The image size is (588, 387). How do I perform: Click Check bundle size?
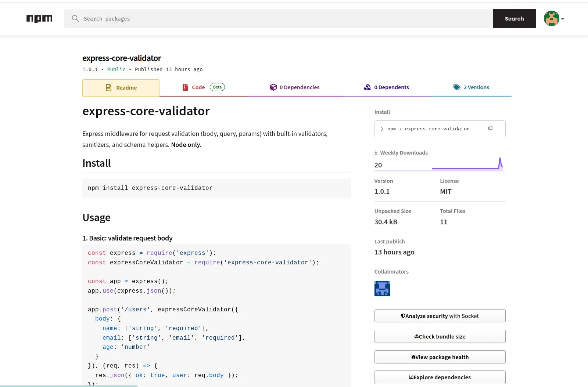pos(440,336)
